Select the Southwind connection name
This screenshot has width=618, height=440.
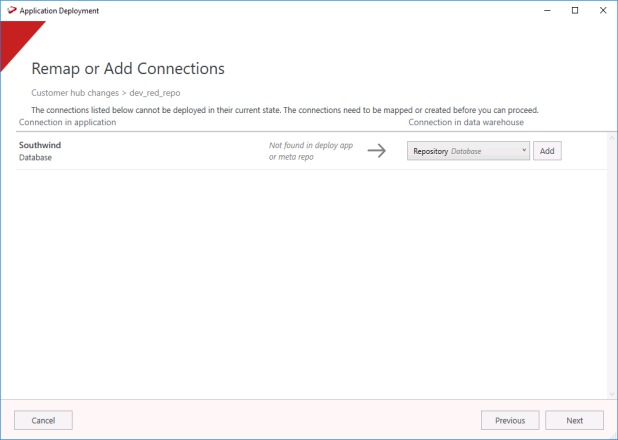click(41, 145)
